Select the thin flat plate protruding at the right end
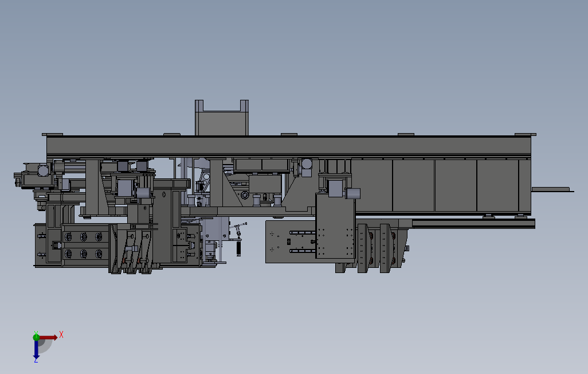 pyautogui.click(x=552, y=190)
